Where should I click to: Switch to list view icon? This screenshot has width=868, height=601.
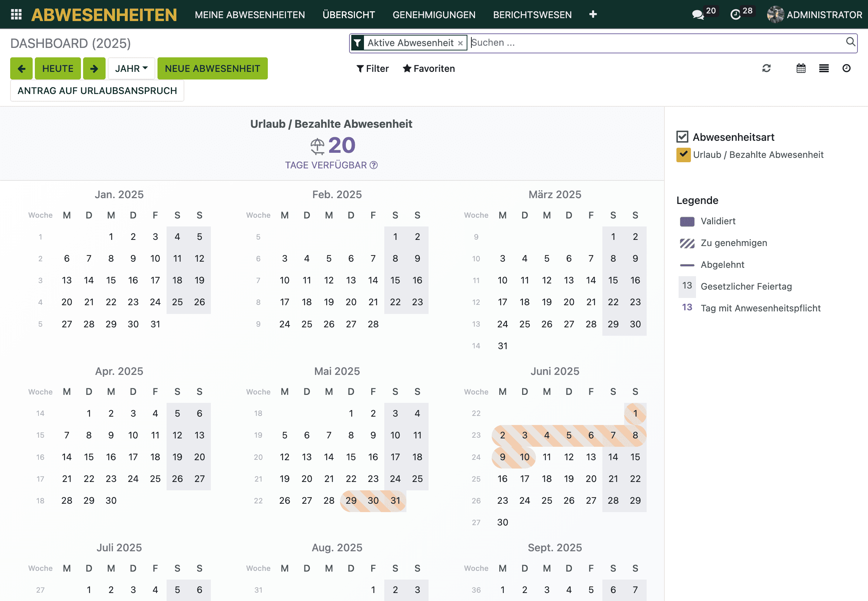click(824, 68)
